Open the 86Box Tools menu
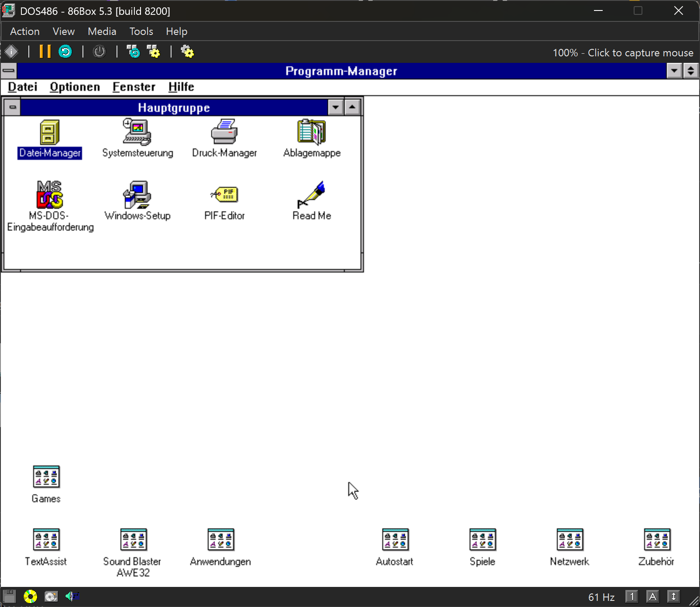The width and height of the screenshot is (700, 607). (x=141, y=31)
